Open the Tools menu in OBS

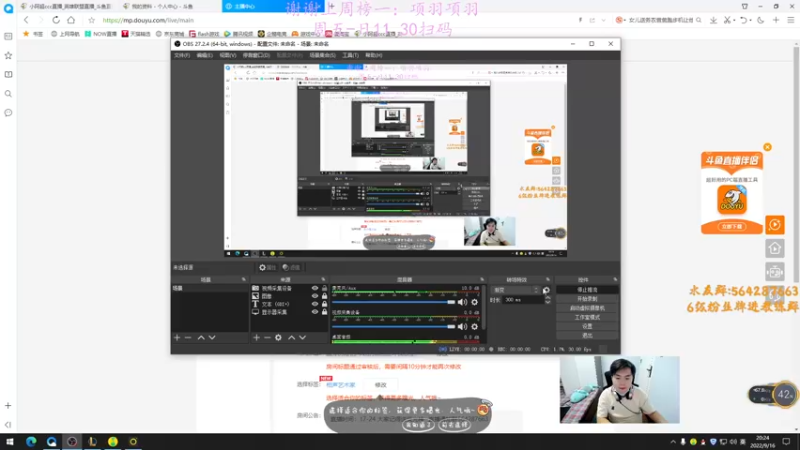pyautogui.click(x=351, y=55)
